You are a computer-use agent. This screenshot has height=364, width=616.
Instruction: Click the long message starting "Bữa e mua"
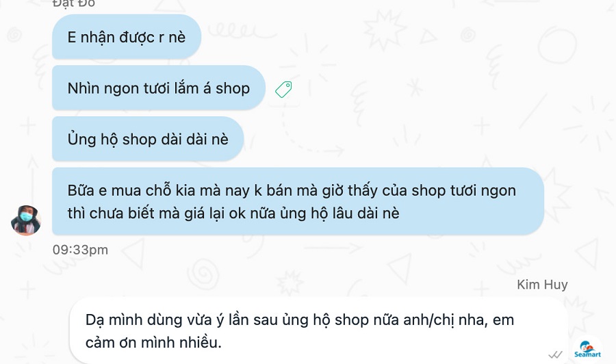click(x=298, y=201)
